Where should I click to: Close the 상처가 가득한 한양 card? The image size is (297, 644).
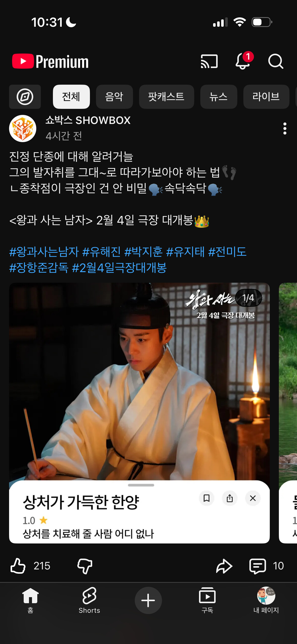[253, 498]
